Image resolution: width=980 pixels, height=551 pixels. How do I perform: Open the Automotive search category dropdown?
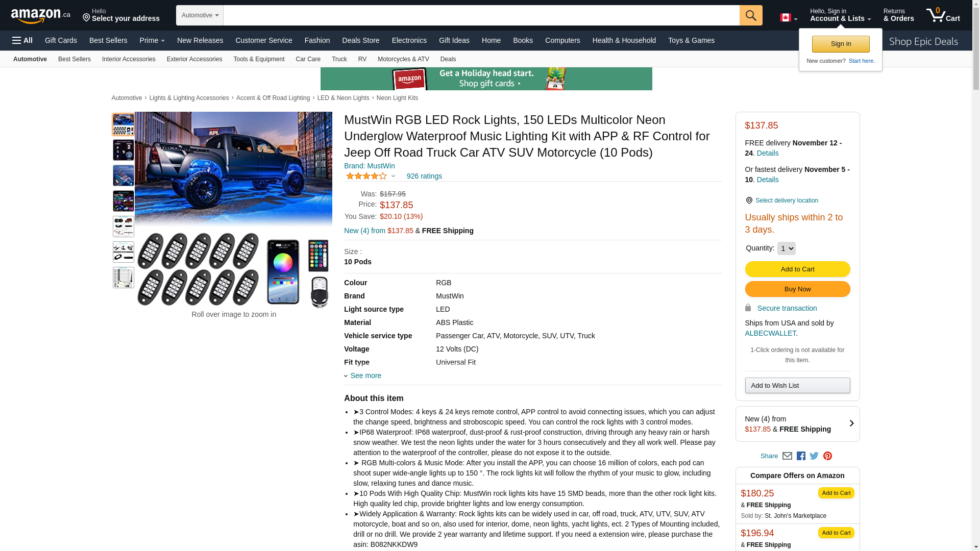click(200, 15)
